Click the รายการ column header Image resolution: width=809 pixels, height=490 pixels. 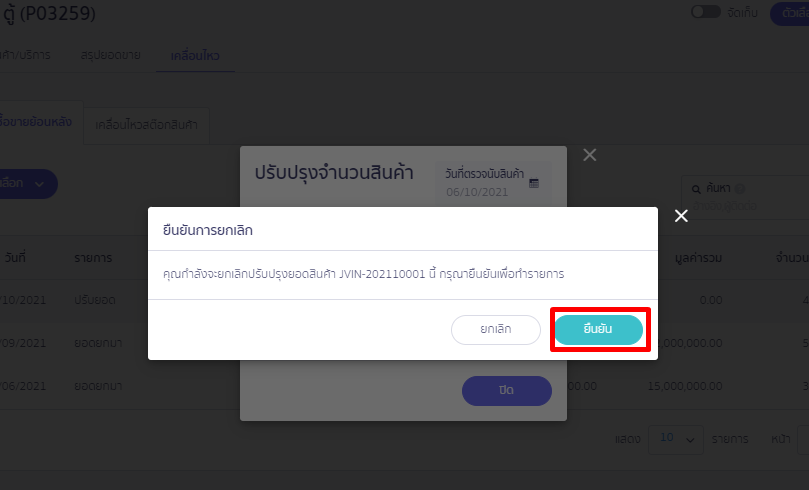[x=93, y=258]
